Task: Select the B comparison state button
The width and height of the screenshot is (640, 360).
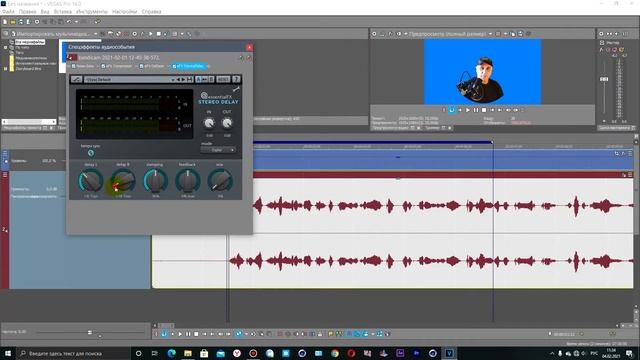Action: [x=211, y=80]
